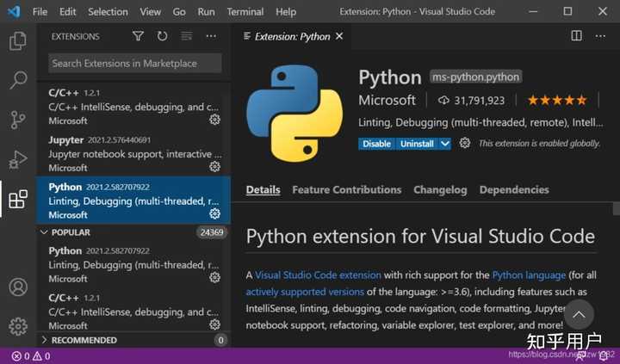Open the Accounts icon in activity bar
620x364 pixels.
click(x=18, y=287)
